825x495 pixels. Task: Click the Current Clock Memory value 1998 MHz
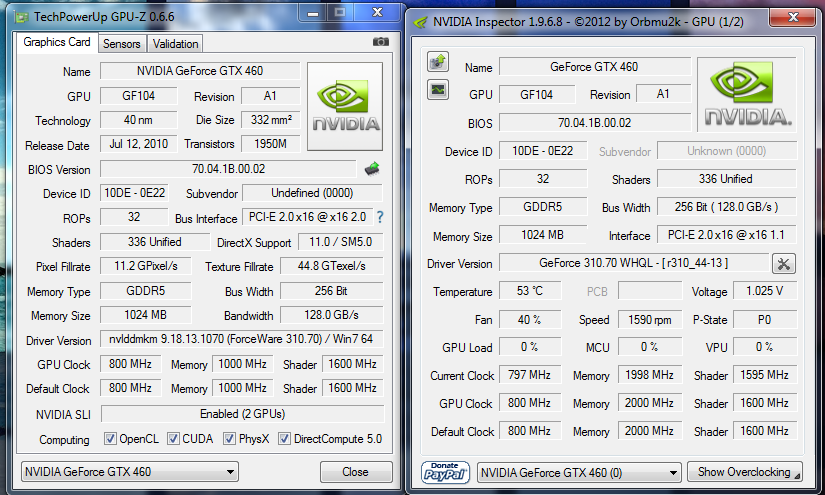[x=650, y=375]
